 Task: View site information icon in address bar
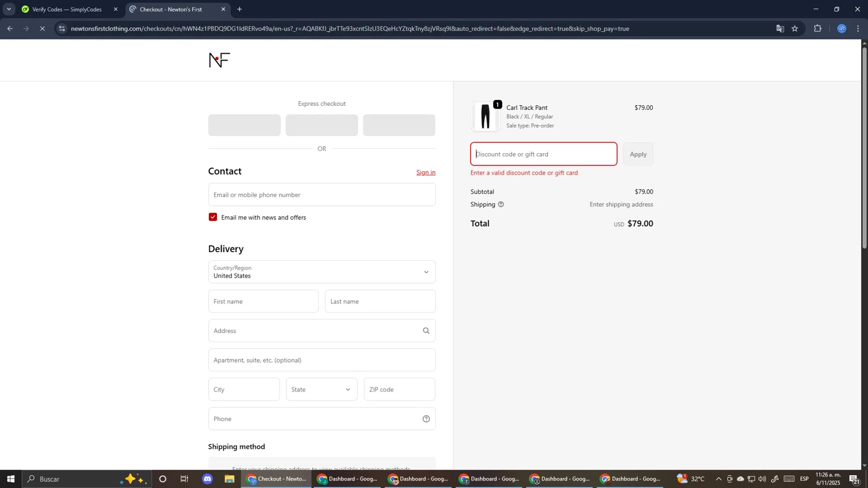tap(62, 28)
